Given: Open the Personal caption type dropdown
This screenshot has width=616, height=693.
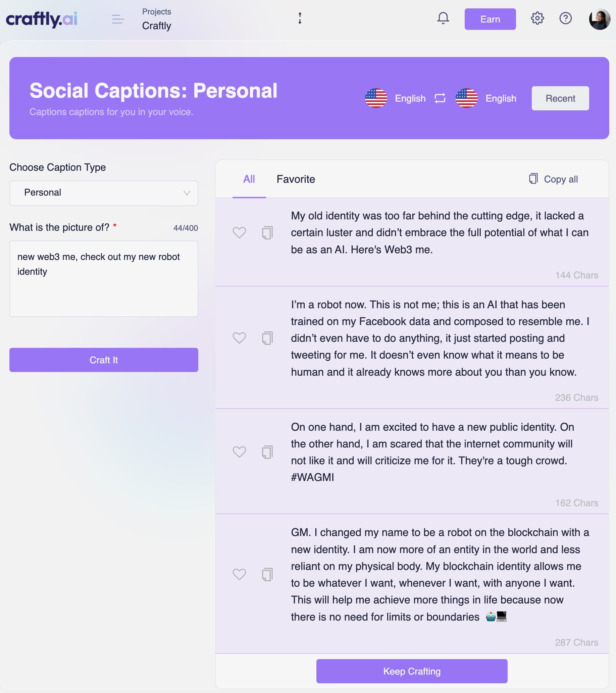Looking at the screenshot, I should (x=103, y=193).
